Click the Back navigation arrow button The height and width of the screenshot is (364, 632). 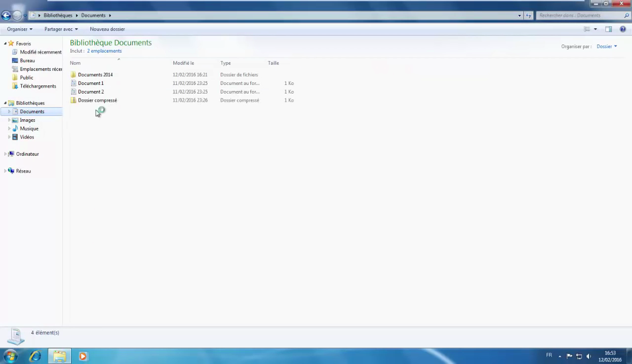click(x=6, y=15)
